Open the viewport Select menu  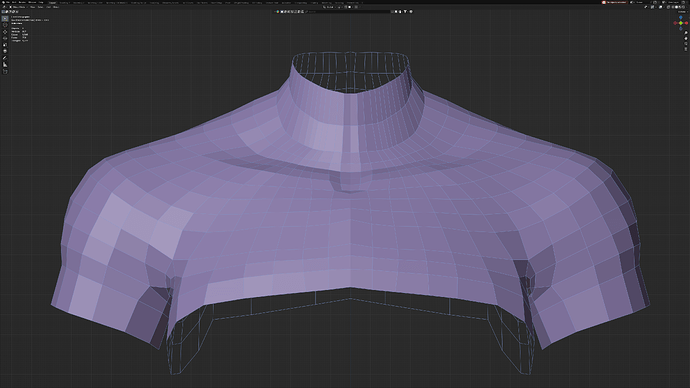[x=40, y=7]
